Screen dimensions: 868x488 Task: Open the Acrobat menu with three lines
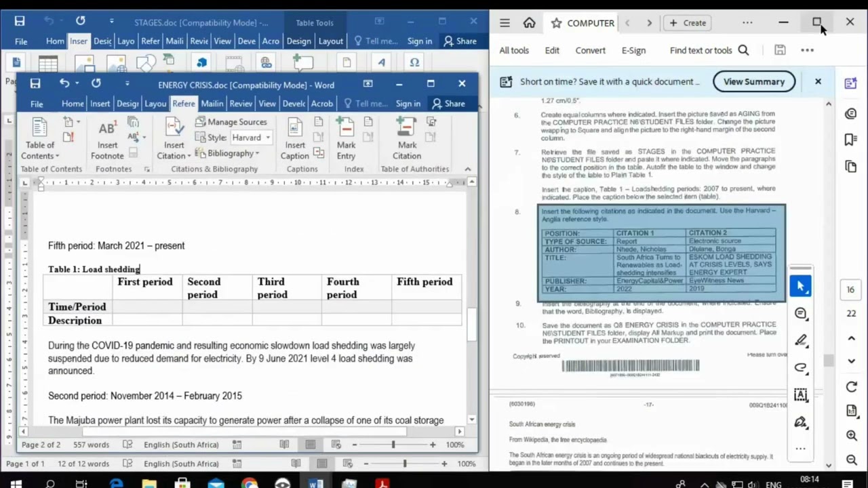tap(505, 23)
